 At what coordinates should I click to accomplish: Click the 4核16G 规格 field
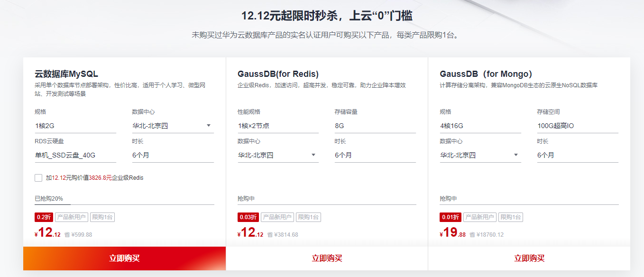[x=480, y=126]
